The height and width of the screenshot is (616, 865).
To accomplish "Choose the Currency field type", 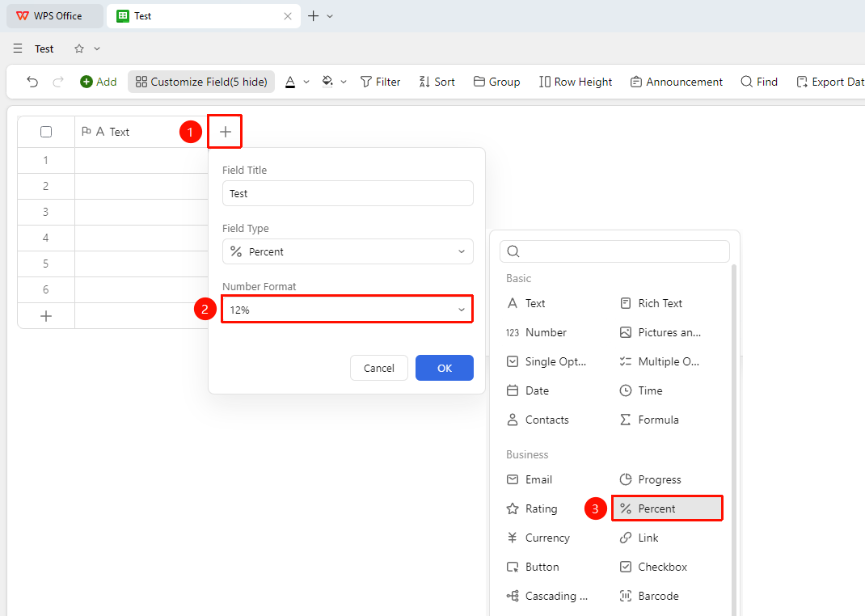I will [538, 538].
